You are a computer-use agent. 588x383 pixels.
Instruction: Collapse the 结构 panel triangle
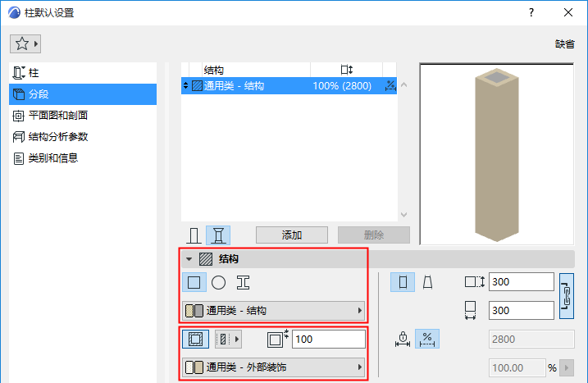coord(189,259)
